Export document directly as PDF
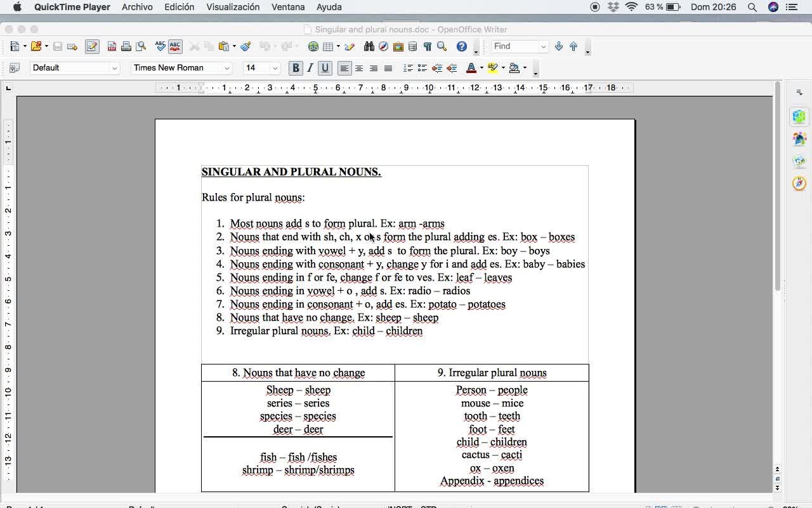Screen dimensions: 812x508 [112, 46]
